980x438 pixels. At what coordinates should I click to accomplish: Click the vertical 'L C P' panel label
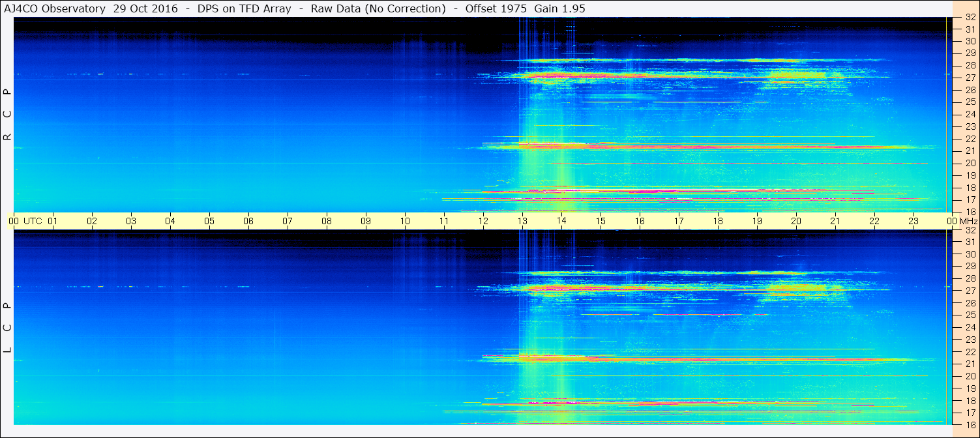[x=7, y=328]
